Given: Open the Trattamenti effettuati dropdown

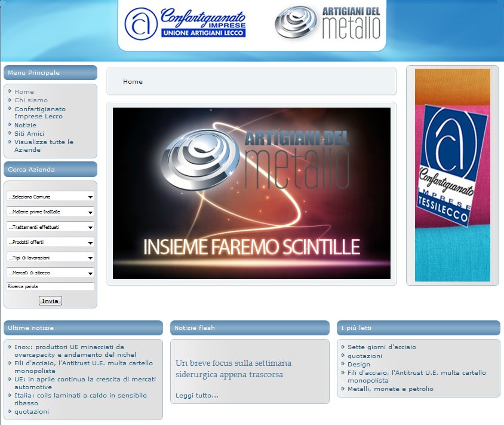Looking at the screenshot, I should pos(50,227).
